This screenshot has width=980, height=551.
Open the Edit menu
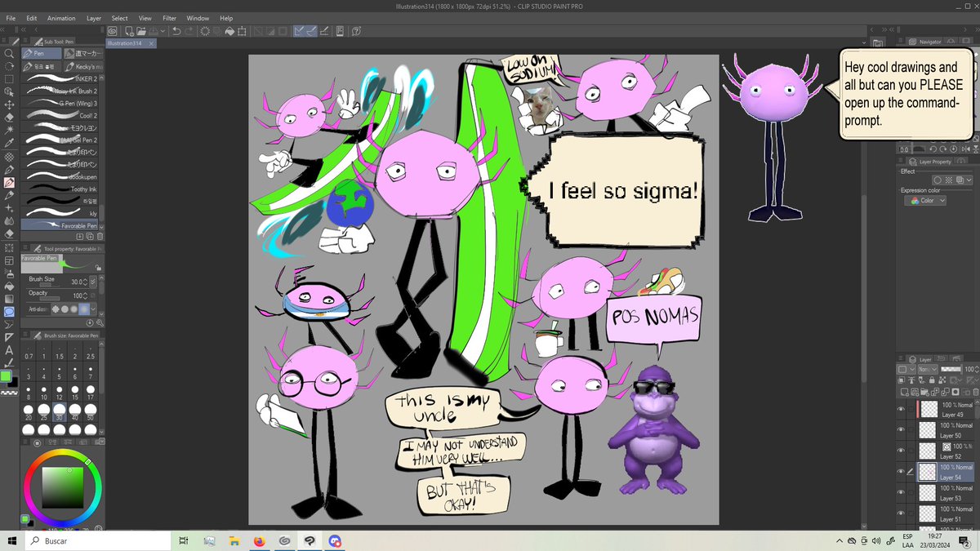(x=31, y=18)
